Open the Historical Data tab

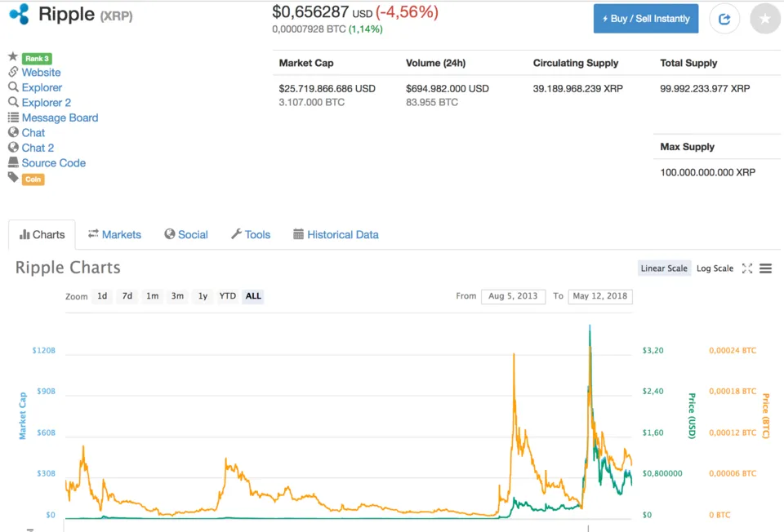pos(336,234)
